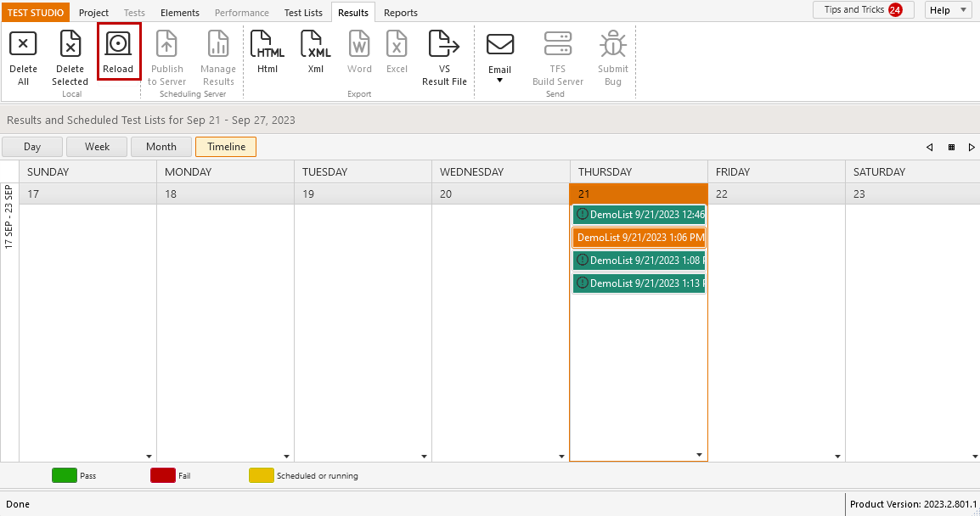Switch to Day view
Viewport: 980px width, 516px height.
[32, 147]
